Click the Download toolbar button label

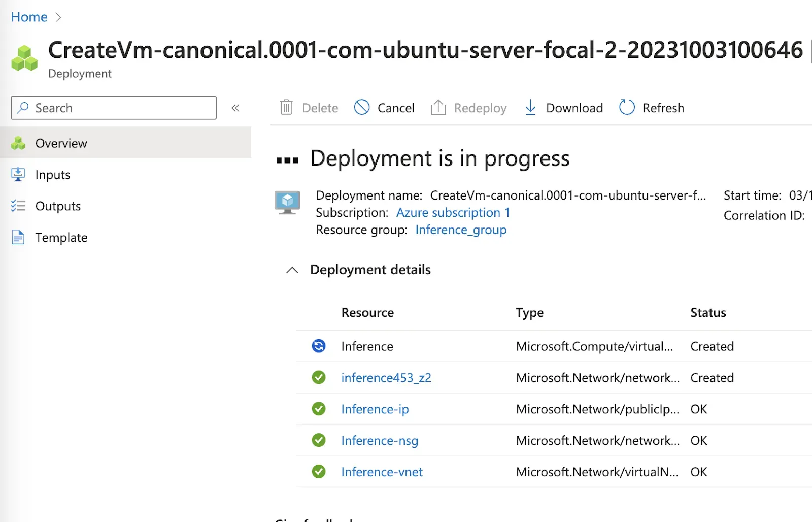coord(574,108)
